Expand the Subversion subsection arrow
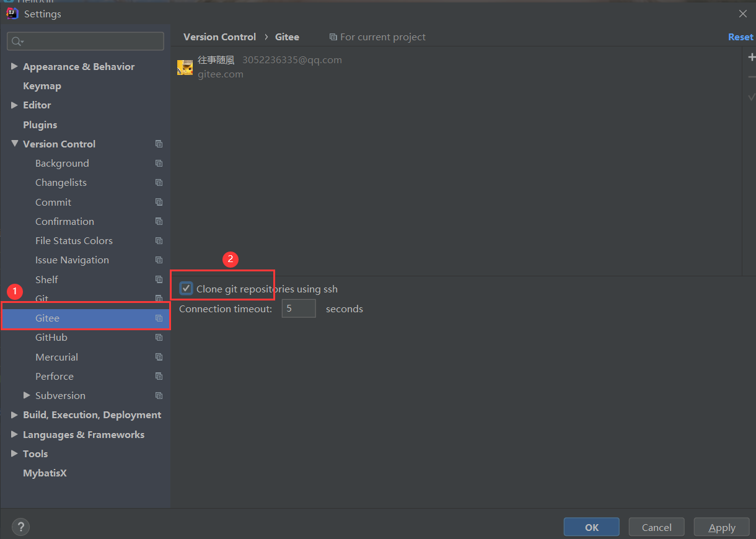Viewport: 756px width, 539px height. pyautogui.click(x=27, y=395)
